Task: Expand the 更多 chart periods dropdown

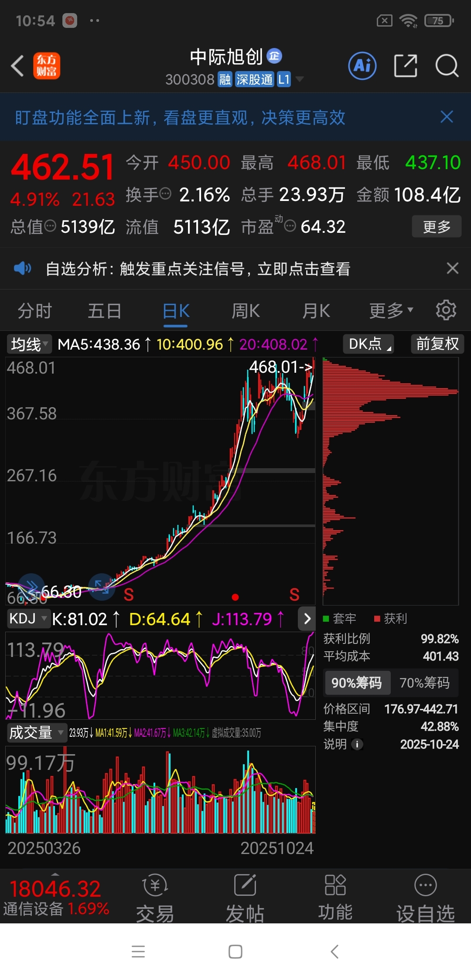Action: click(x=391, y=311)
